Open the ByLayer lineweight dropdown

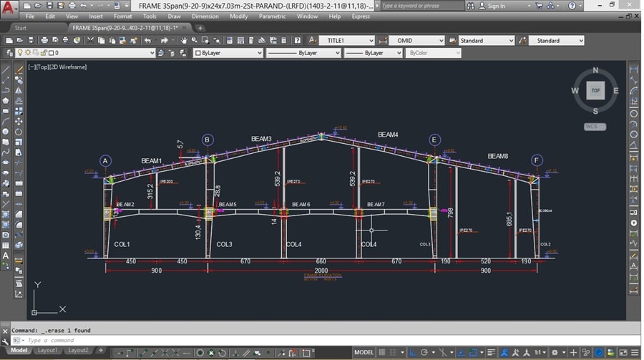pos(374,52)
